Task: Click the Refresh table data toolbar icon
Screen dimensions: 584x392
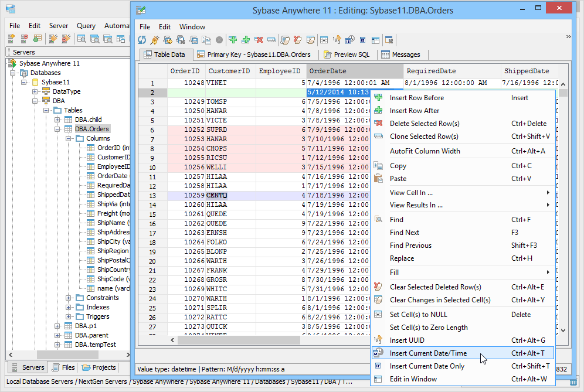Action: click(x=142, y=40)
